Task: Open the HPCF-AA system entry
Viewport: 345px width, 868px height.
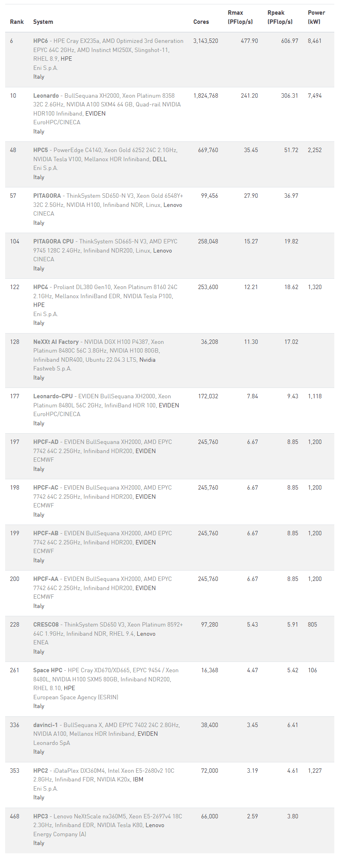Action: pyautogui.click(x=46, y=579)
